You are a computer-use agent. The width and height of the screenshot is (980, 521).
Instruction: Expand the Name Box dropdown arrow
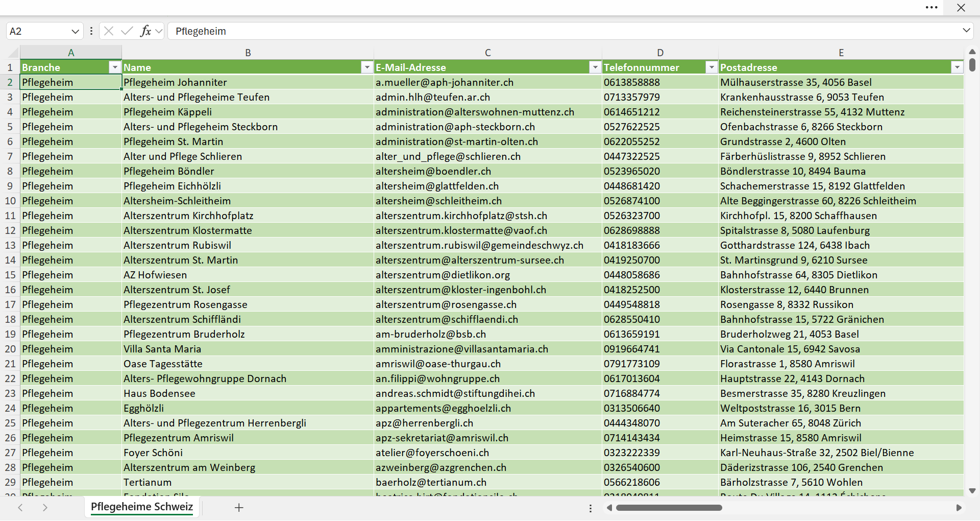click(76, 31)
